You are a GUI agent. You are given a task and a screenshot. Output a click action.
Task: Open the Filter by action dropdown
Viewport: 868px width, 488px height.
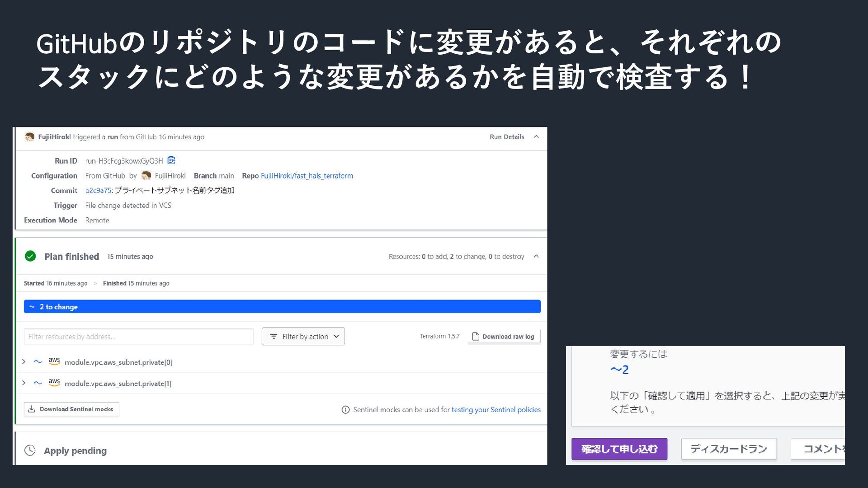click(303, 337)
